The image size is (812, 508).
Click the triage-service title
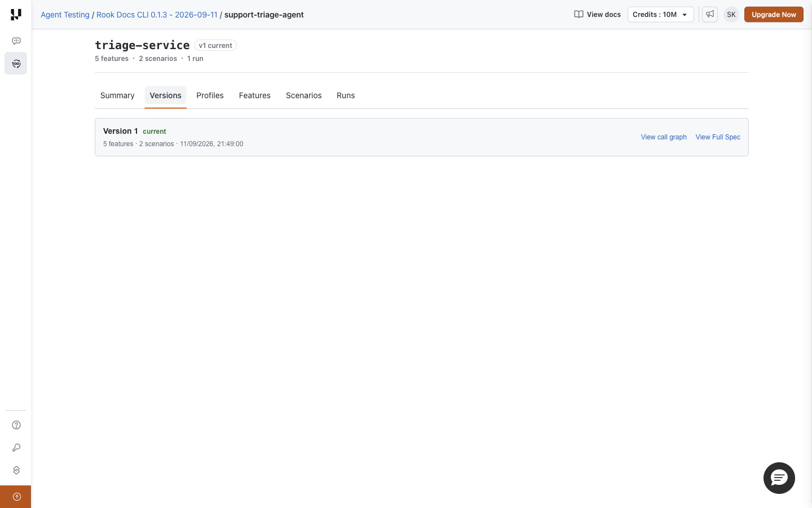pyautogui.click(x=142, y=45)
